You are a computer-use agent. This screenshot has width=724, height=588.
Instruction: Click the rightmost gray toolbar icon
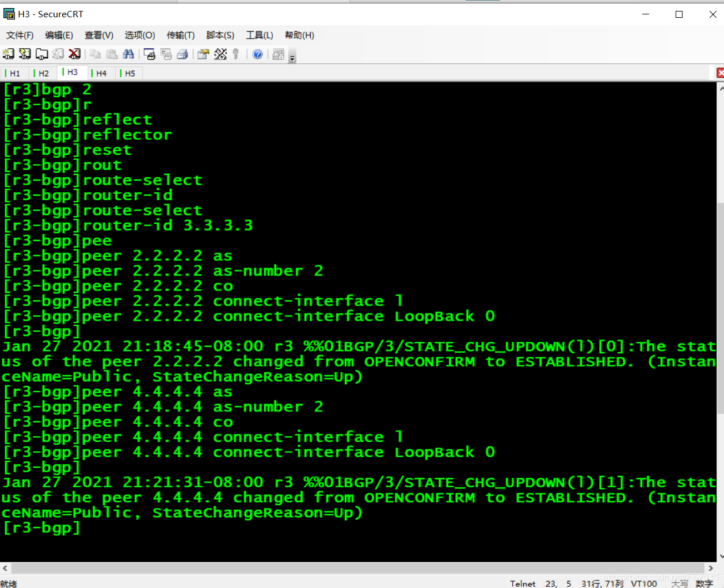pyautogui.click(x=279, y=54)
